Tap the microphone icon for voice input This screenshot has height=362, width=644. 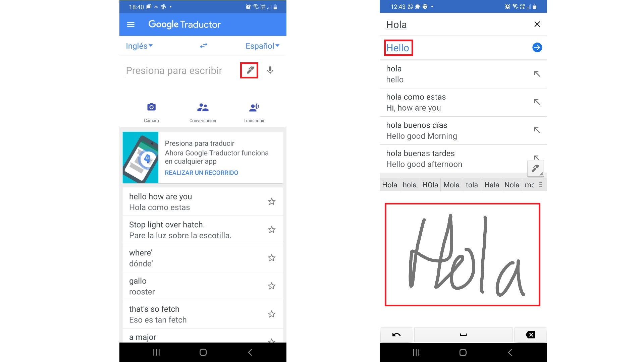pyautogui.click(x=270, y=70)
